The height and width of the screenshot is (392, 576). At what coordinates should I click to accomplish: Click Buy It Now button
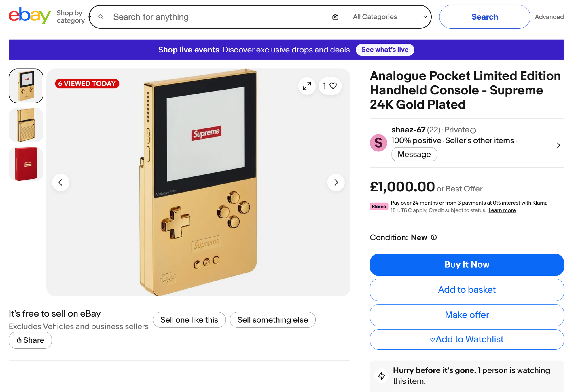pos(467,265)
